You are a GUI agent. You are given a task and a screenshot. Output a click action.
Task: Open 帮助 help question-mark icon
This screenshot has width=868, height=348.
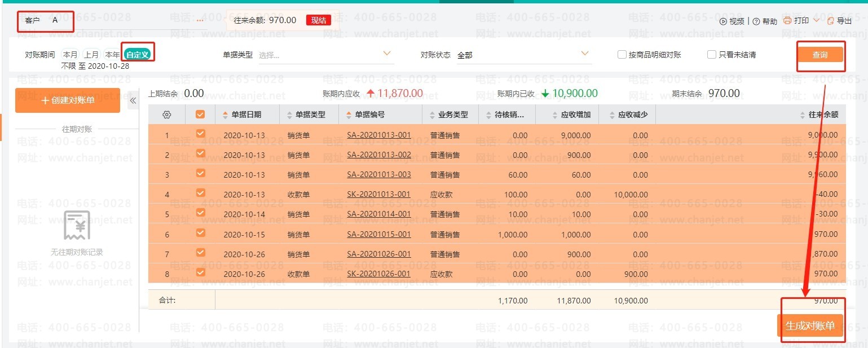pyautogui.click(x=756, y=21)
